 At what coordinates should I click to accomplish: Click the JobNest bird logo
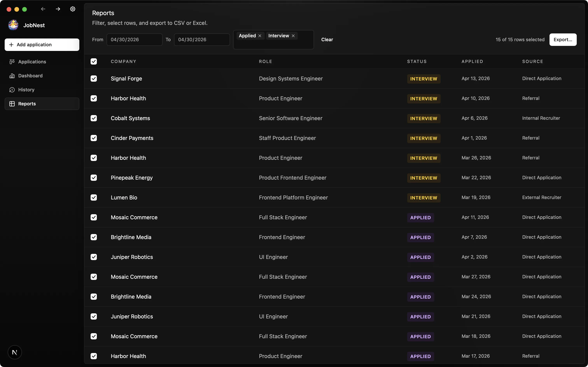tap(13, 25)
